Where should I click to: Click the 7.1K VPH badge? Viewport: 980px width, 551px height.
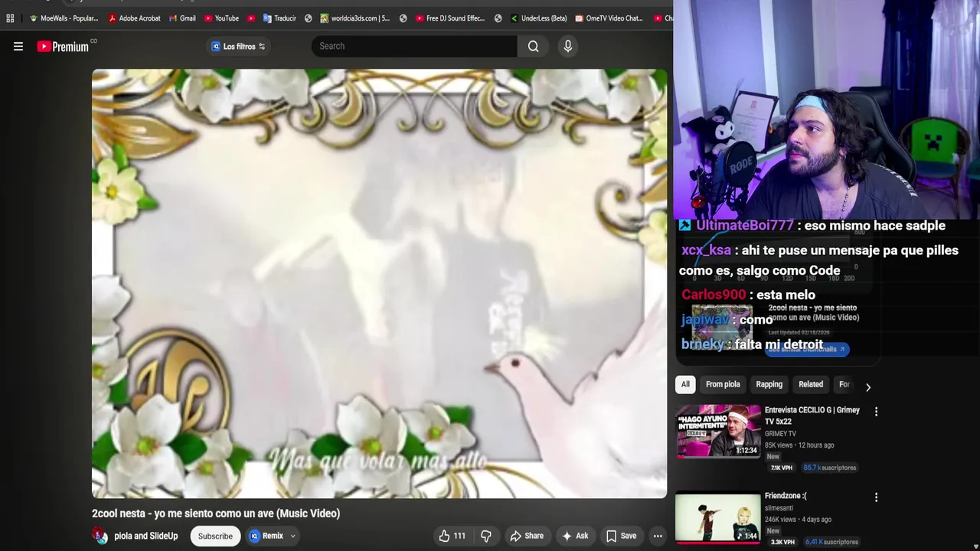click(781, 468)
